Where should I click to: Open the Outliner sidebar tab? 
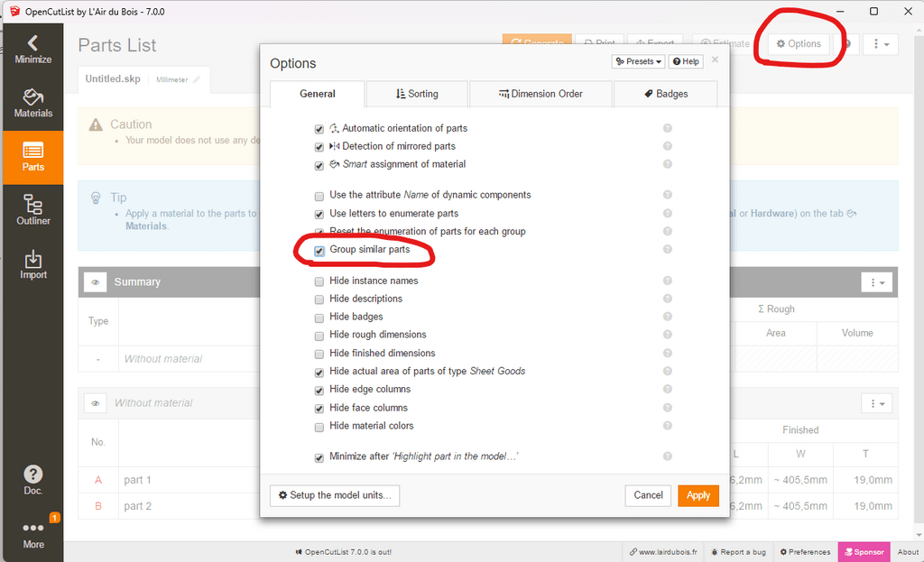(x=32, y=210)
